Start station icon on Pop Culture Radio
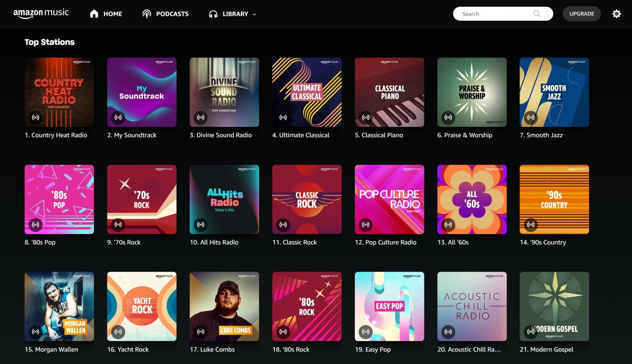 coord(366,224)
